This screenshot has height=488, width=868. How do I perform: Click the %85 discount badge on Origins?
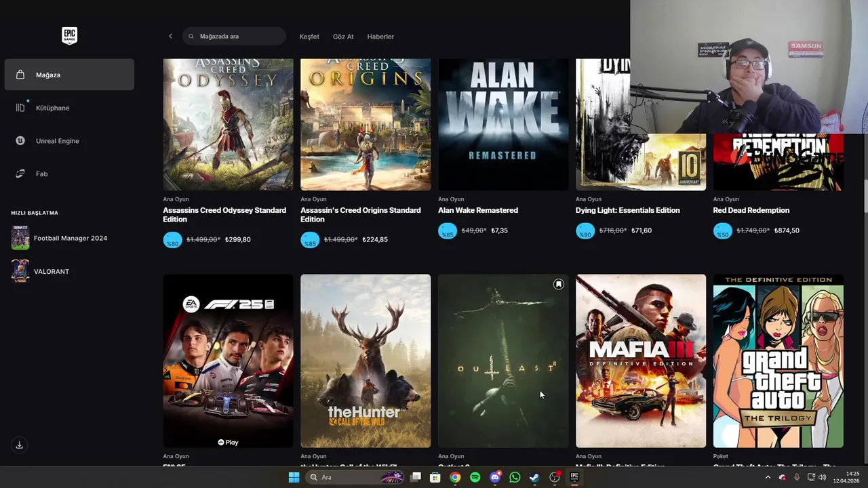[310, 240]
